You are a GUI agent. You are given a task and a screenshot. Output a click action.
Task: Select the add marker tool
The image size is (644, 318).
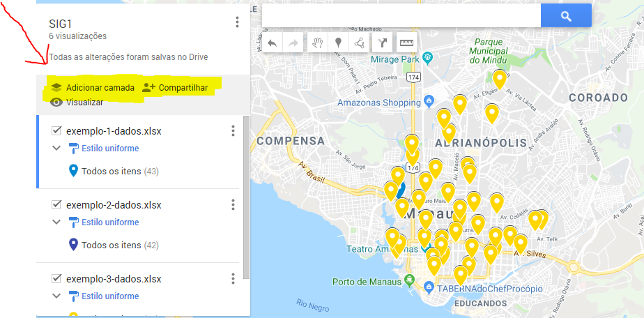(339, 43)
